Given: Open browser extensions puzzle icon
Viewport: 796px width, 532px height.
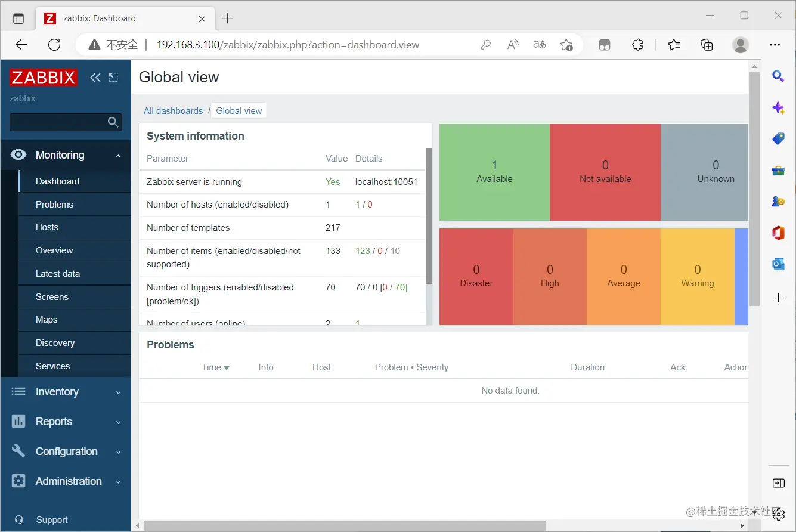Looking at the screenshot, I should click(x=637, y=45).
